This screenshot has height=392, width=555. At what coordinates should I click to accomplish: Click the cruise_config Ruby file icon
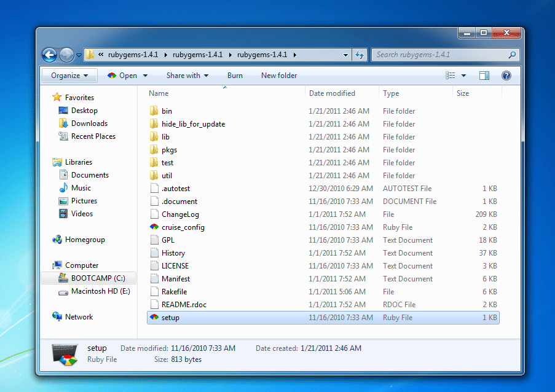154,227
